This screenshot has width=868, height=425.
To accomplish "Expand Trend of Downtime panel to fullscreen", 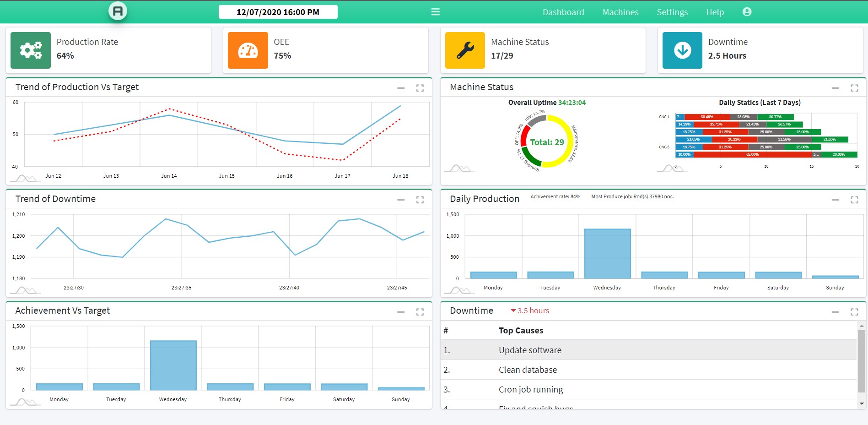I will 420,200.
